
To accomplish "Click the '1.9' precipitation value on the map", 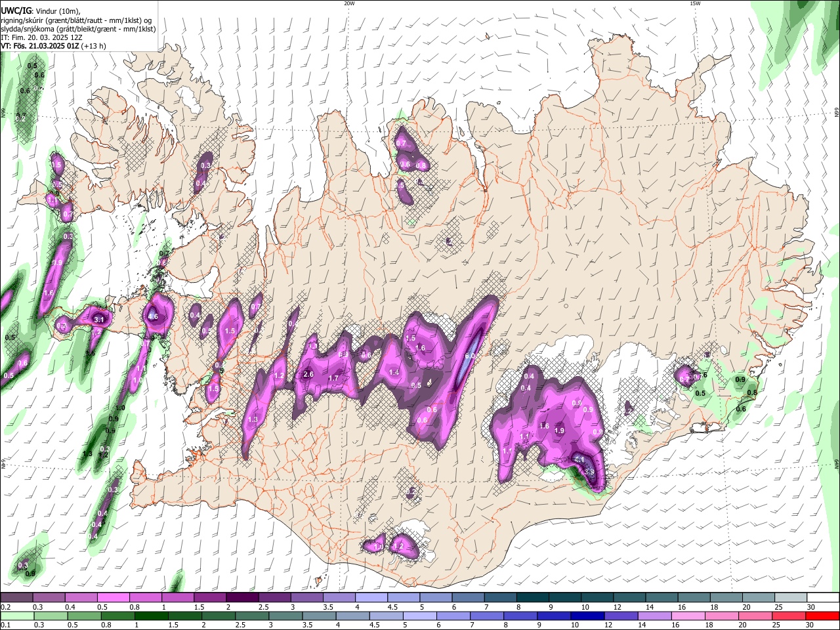I will pyautogui.click(x=560, y=430).
